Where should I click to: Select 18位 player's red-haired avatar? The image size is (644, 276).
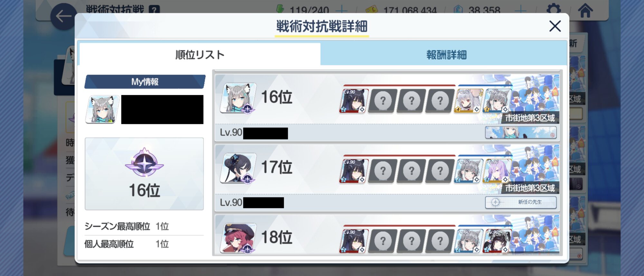pos(238,238)
